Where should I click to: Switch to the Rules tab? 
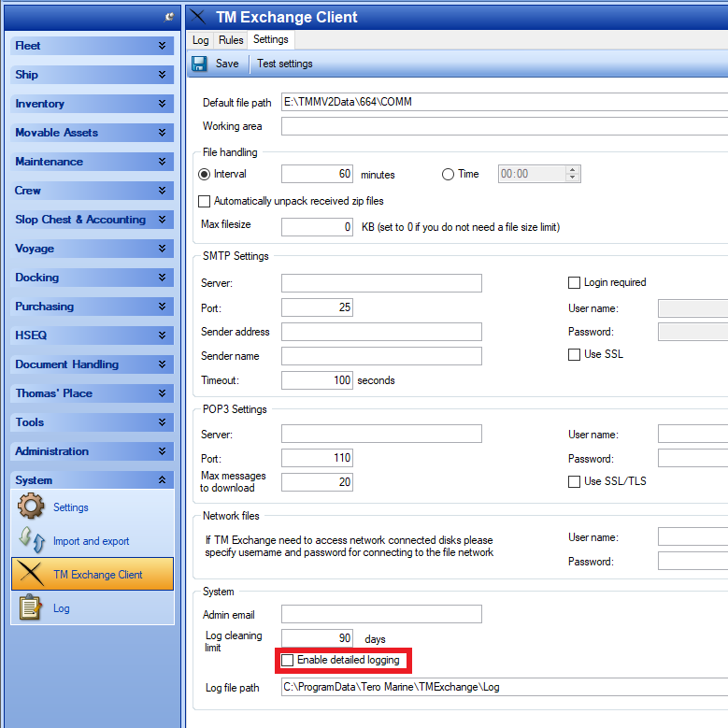click(x=231, y=40)
